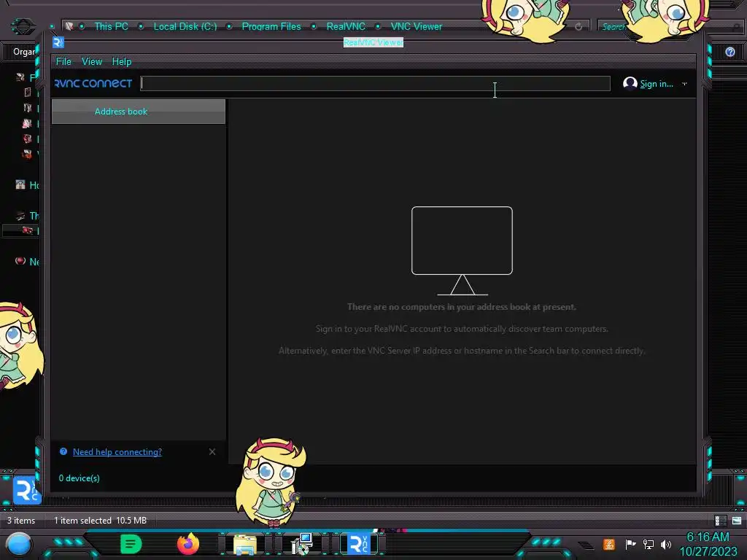Click the Java update tray icon
The image size is (747, 560).
[609, 544]
